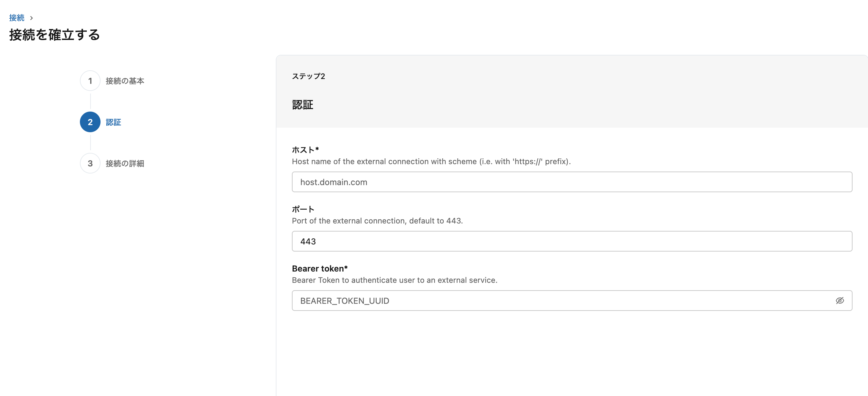The width and height of the screenshot is (868, 396).
Task: Focus the ホスト input field
Action: coord(572,182)
